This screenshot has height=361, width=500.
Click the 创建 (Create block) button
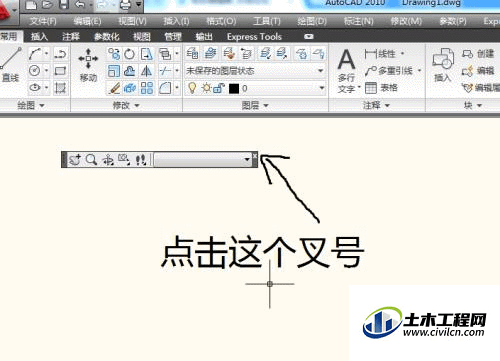click(x=478, y=54)
